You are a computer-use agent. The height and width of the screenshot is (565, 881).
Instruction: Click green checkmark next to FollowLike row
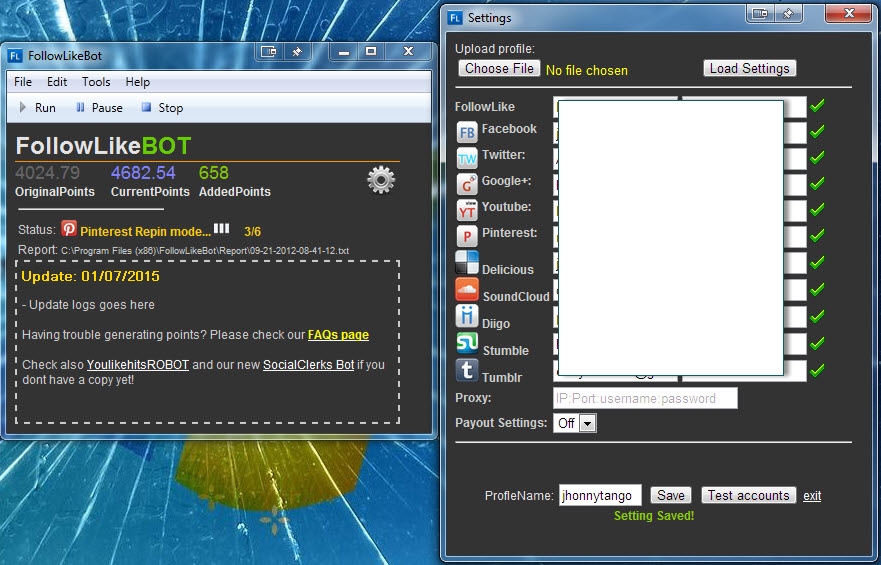[818, 105]
